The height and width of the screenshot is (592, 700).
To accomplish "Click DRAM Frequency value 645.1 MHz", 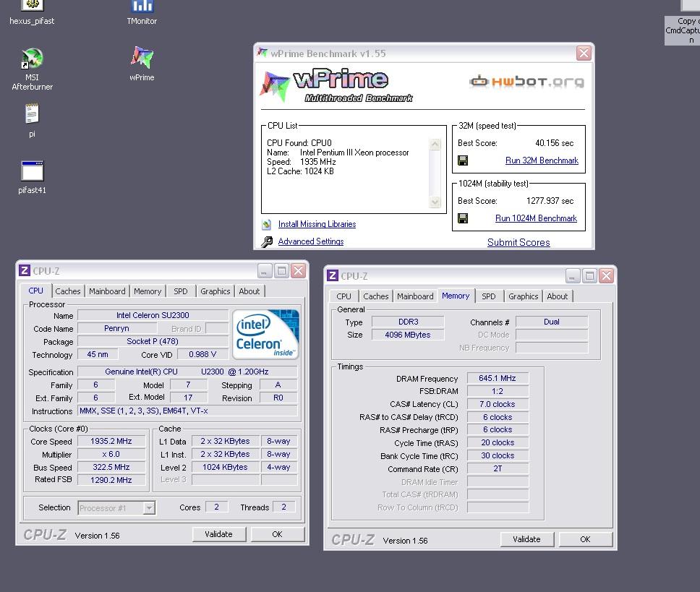I will point(498,378).
